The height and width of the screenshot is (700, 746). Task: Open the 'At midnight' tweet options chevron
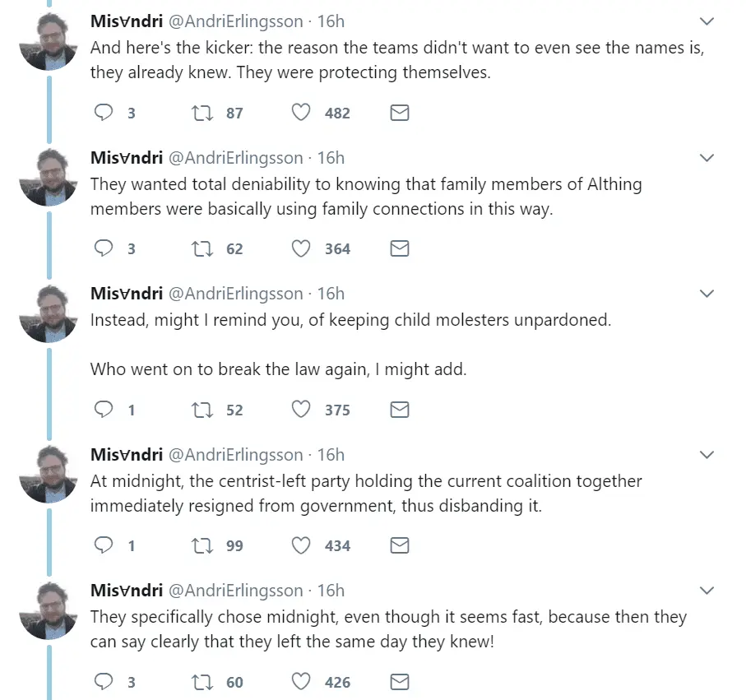[706, 454]
